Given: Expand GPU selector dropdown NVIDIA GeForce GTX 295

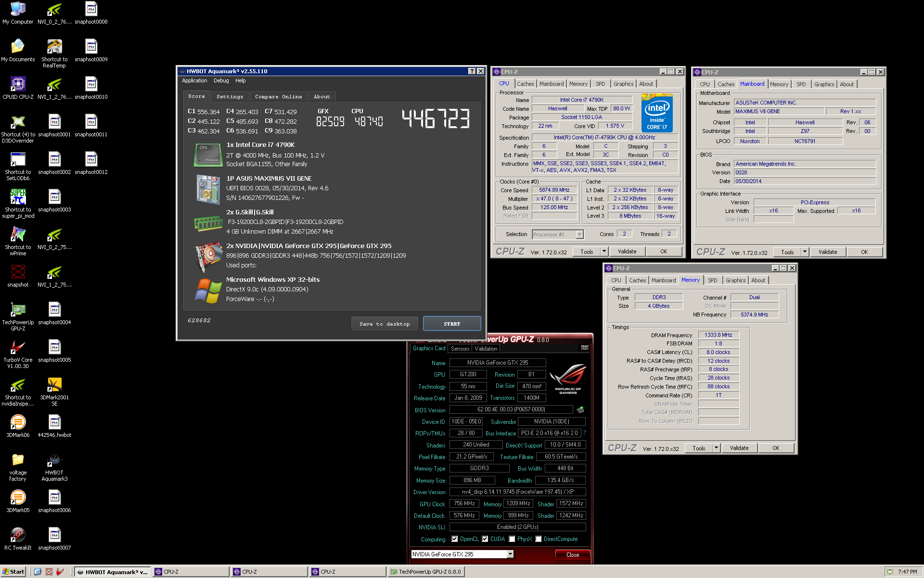Looking at the screenshot, I should [510, 554].
